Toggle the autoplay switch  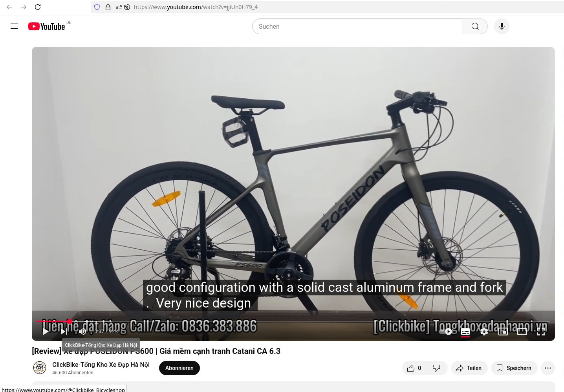click(x=447, y=332)
